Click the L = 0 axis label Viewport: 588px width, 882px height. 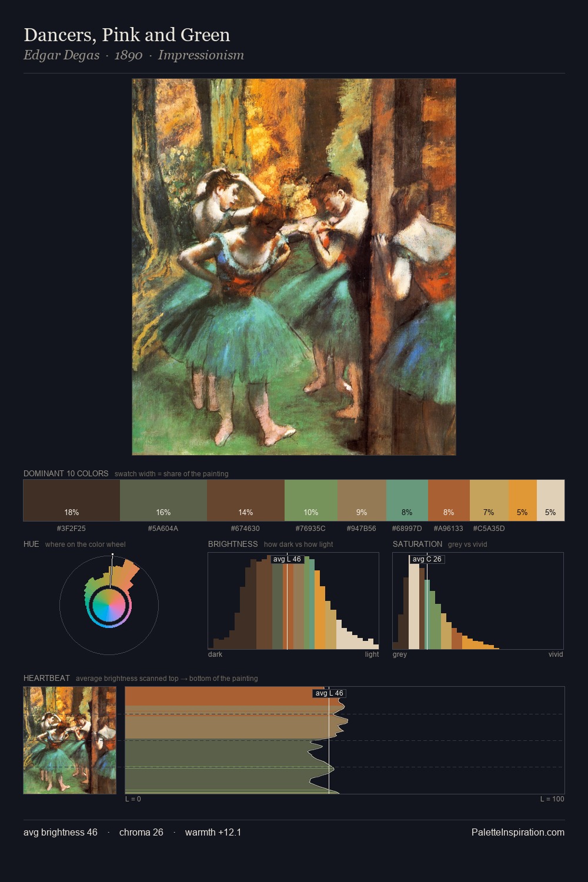133,799
